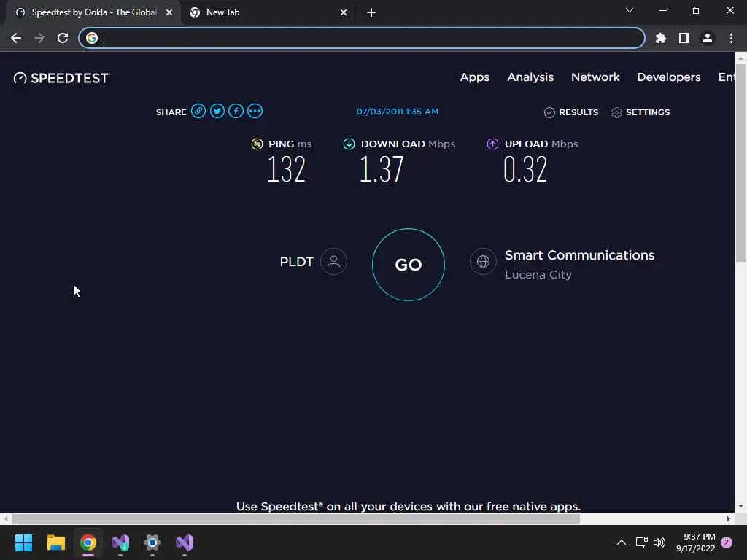Open Network navigation menu

[595, 77]
